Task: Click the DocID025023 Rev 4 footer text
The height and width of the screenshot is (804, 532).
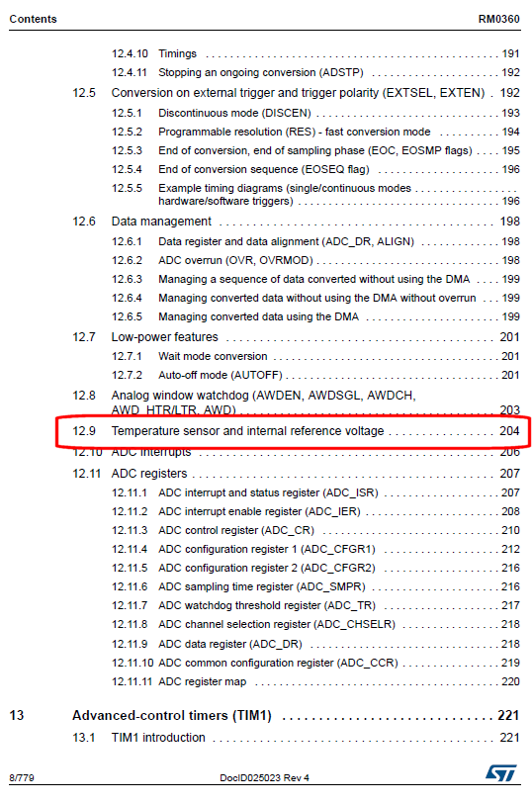Action: (x=264, y=778)
